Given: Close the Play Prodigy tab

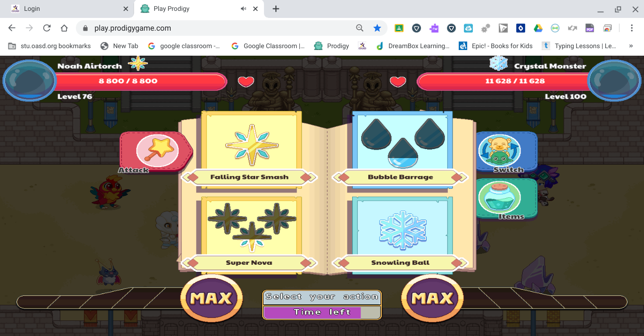Looking at the screenshot, I should click(256, 9).
